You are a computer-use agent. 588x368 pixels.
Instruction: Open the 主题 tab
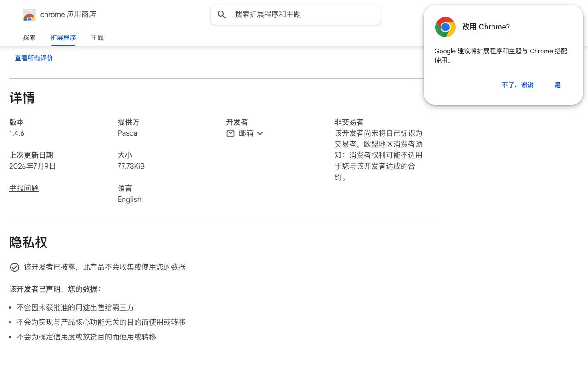97,38
